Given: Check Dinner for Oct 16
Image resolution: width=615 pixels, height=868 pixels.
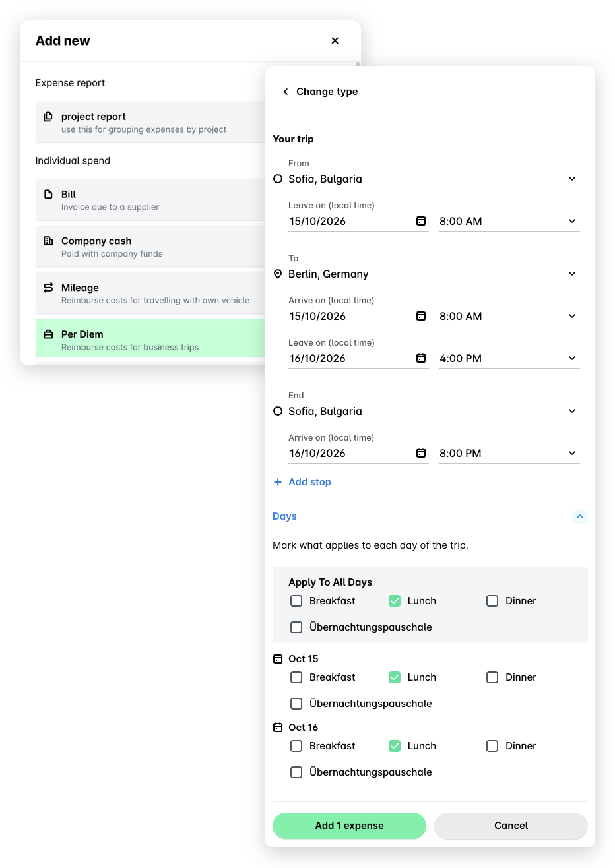Looking at the screenshot, I should pyautogui.click(x=492, y=746).
